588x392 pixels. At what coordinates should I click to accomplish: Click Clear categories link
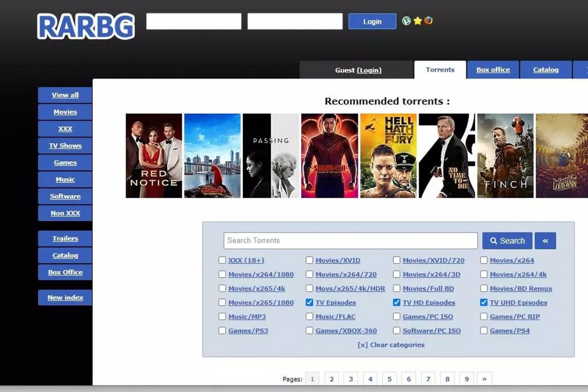coord(391,345)
